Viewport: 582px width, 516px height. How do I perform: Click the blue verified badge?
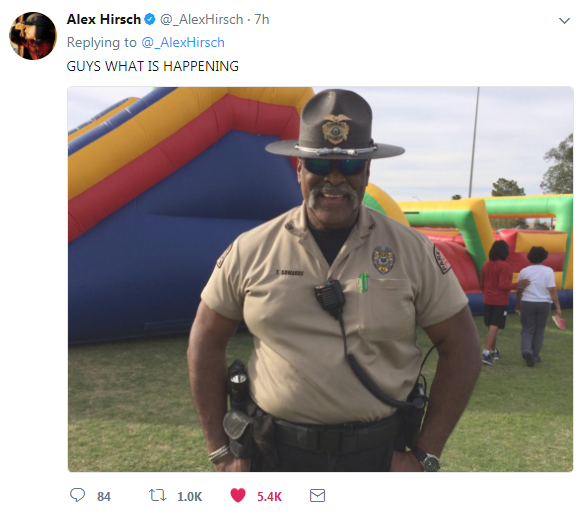(150, 19)
